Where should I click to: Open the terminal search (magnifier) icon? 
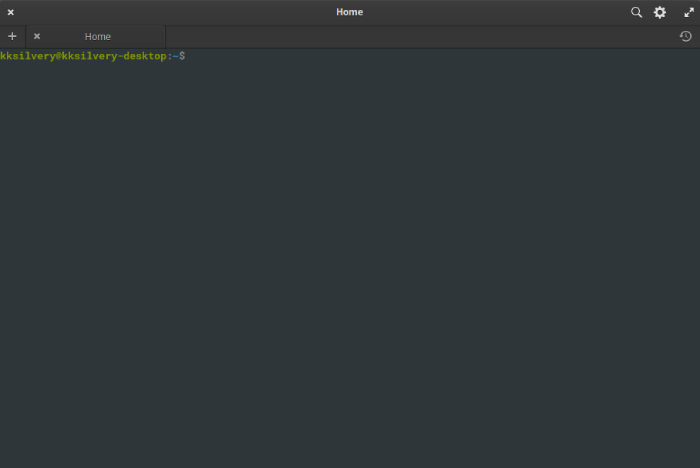pyautogui.click(x=636, y=12)
